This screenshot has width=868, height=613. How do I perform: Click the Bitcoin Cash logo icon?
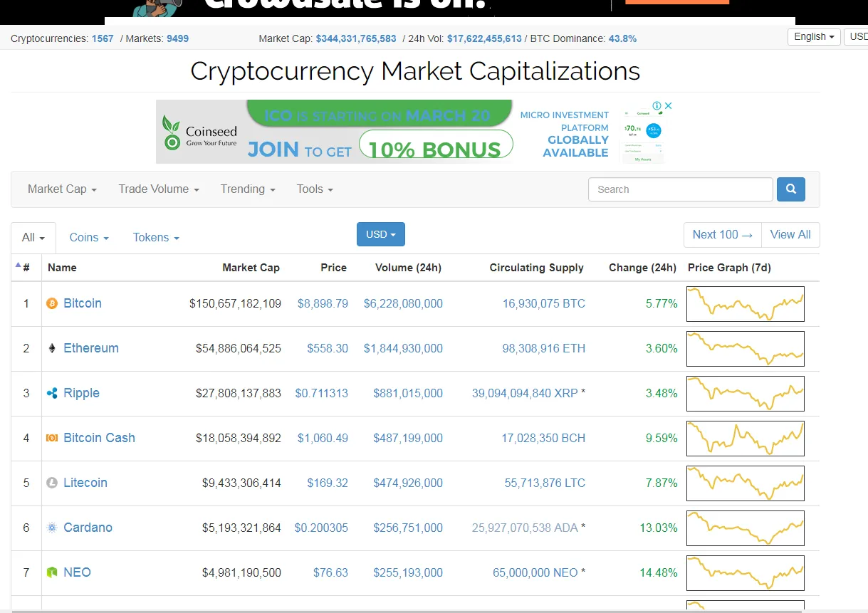51,438
